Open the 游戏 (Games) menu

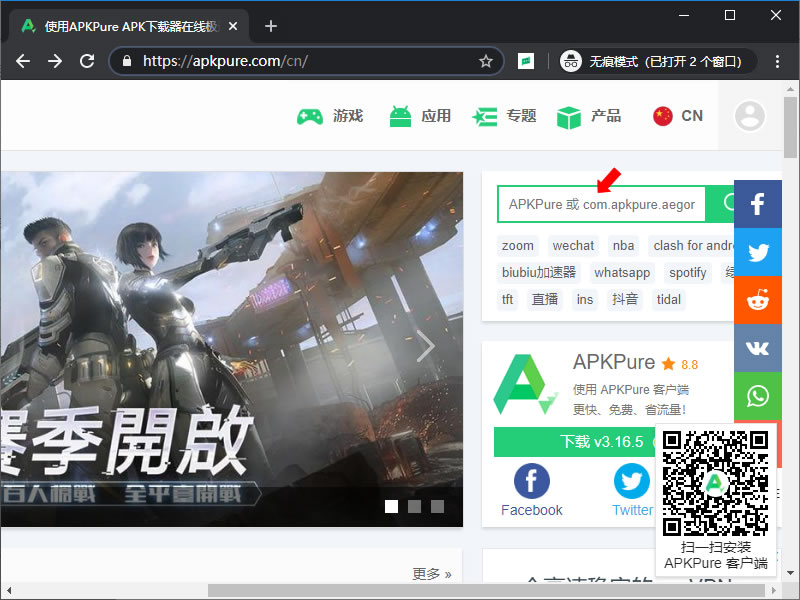click(x=330, y=116)
